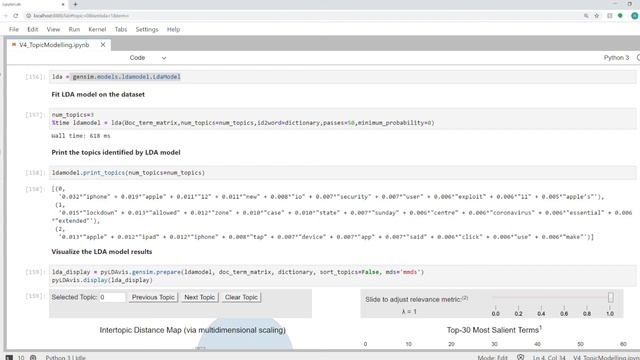Click the Next Topic button
The width and height of the screenshot is (640, 360).
click(200, 297)
